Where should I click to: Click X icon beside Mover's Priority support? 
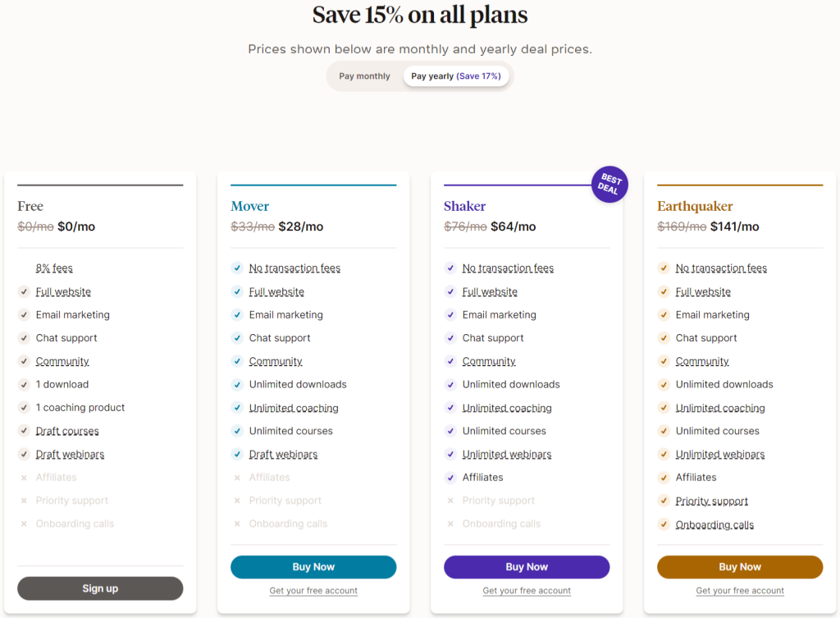click(x=237, y=501)
